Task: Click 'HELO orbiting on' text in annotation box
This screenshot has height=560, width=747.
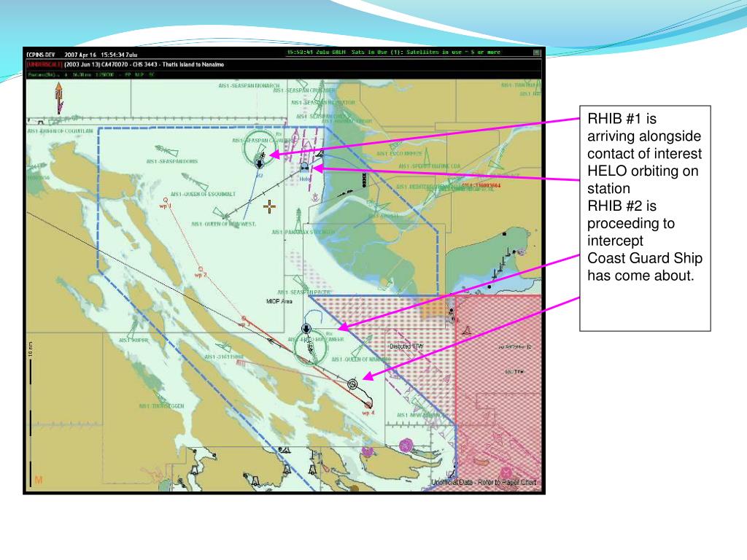Action: [x=643, y=171]
